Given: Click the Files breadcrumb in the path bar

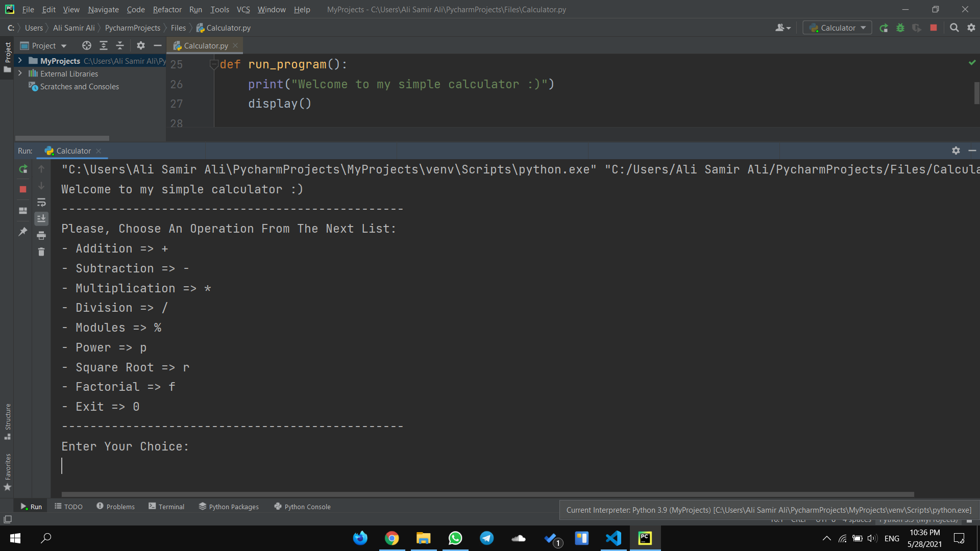Looking at the screenshot, I should (x=178, y=28).
